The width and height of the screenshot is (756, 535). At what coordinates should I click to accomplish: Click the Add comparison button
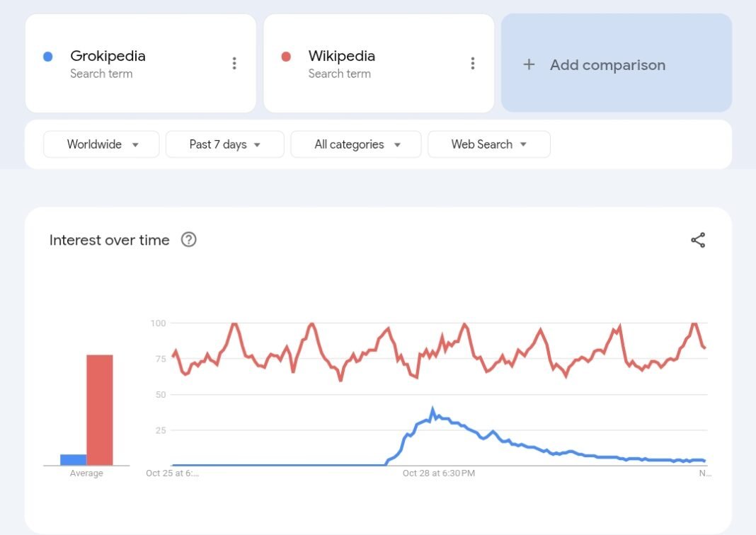tap(616, 64)
